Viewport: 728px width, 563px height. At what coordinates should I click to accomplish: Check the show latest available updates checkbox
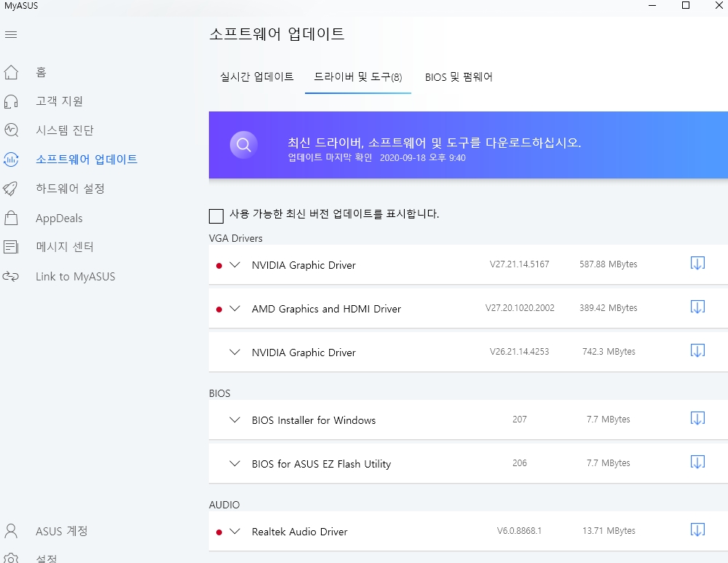(x=216, y=216)
